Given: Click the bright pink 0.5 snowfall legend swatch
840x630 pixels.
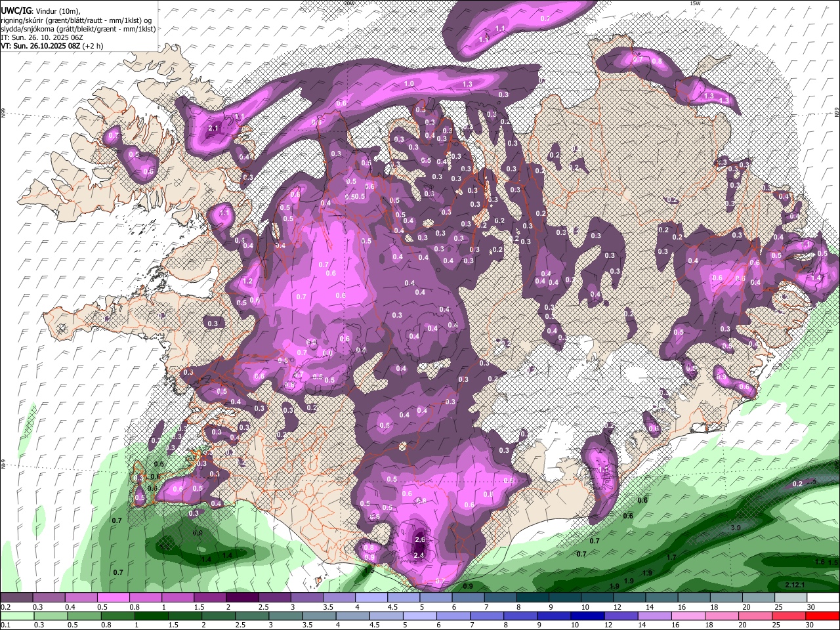Looking at the screenshot, I should 112,598.
